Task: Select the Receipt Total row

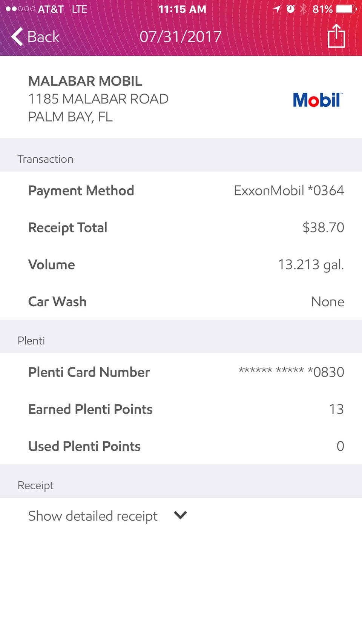Action: coord(181,227)
